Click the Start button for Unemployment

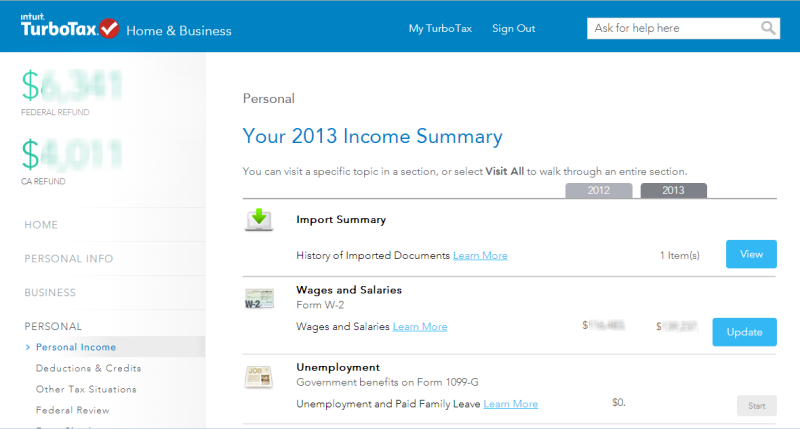point(757,406)
